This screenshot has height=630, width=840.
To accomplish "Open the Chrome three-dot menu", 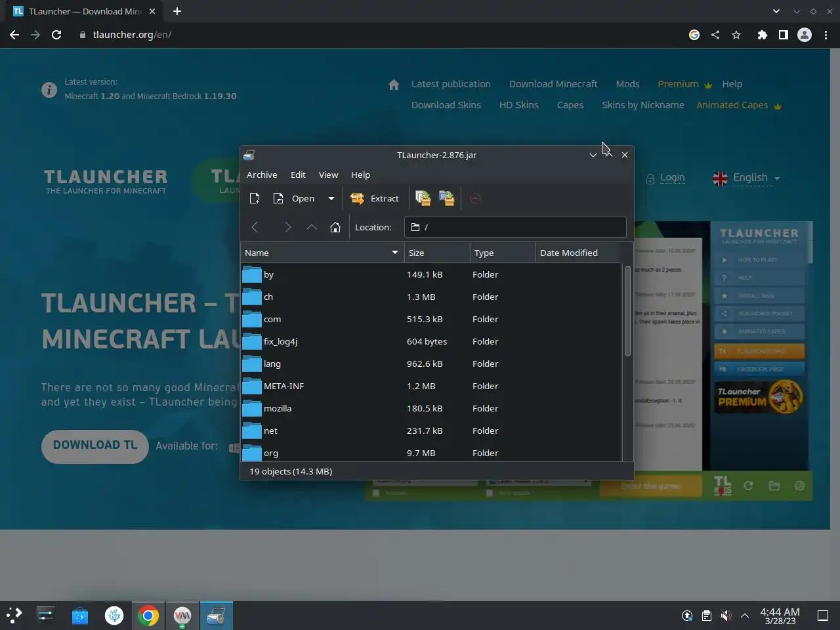I will pos(826,35).
